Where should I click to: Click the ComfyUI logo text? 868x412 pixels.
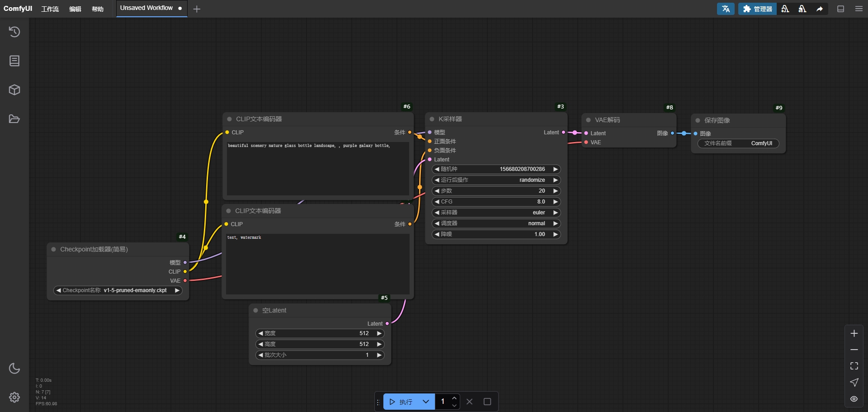click(18, 9)
